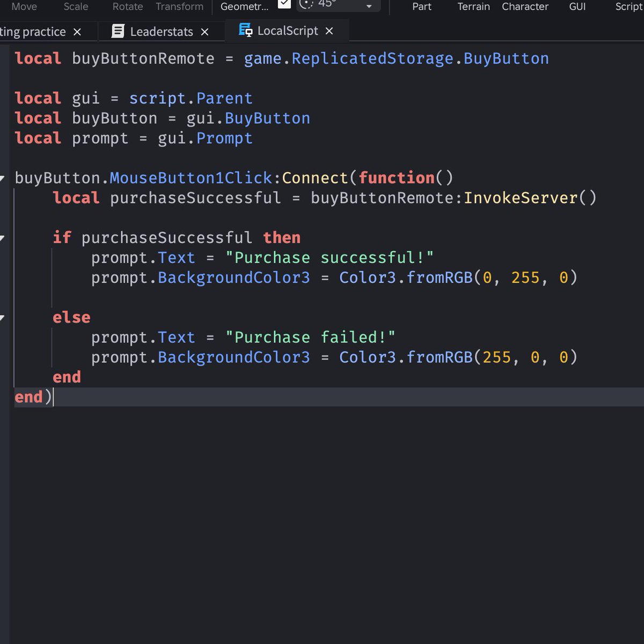Click buyButtonRemote in the first line
Screen dimensions: 644x644
pos(143,58)
